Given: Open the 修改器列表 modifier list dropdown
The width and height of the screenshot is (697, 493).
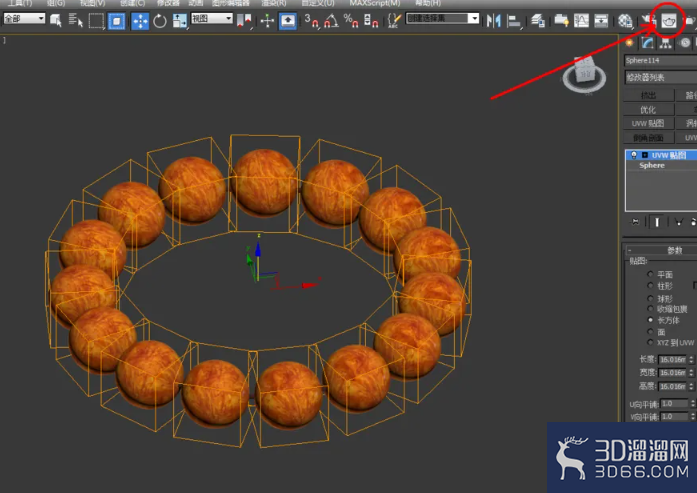Looking at the screenshot, I should pos(661,77).
